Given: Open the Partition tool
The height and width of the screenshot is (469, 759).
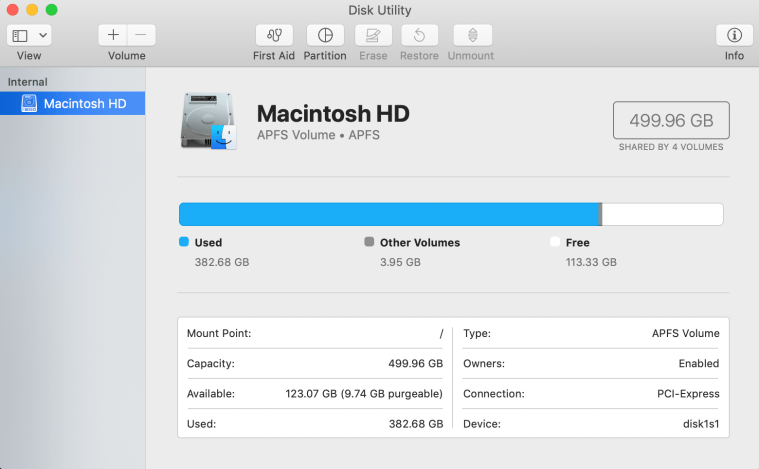Looking at the screenshot, I should [x=324, y=35].
